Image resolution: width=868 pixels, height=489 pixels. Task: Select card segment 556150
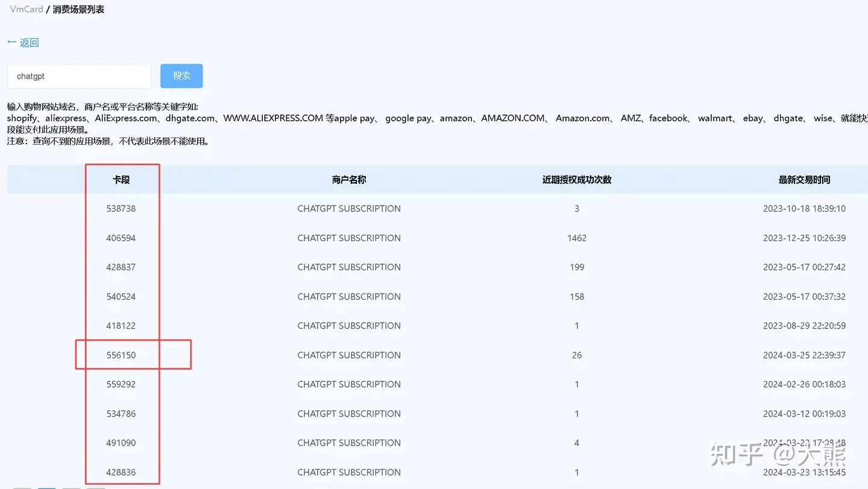tap(121, 355)
